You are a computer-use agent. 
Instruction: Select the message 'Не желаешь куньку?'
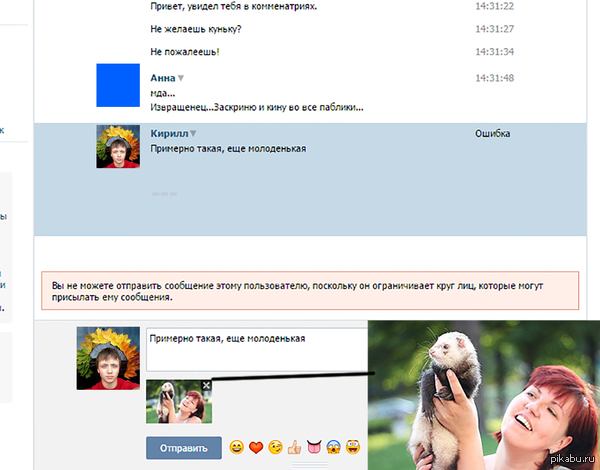tap(197, 29)
